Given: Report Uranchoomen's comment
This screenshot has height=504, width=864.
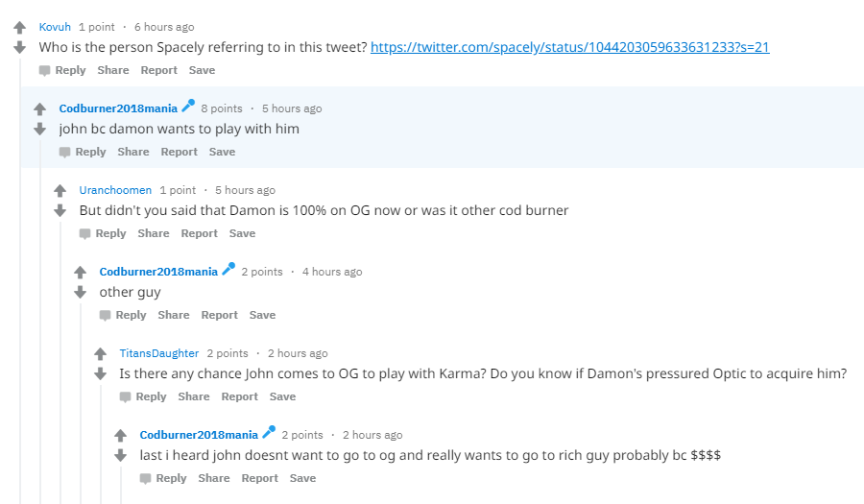Looking at the screenshot, I should (199, 233).
